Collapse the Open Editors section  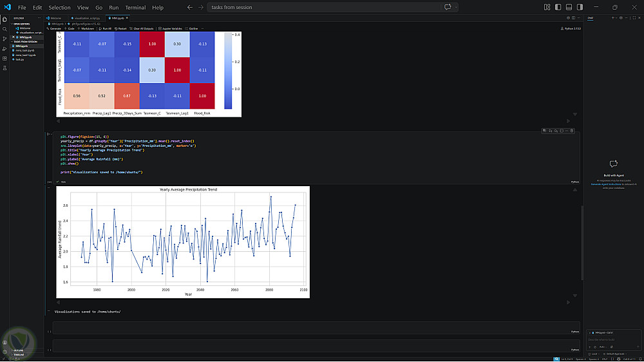[26, 24]
